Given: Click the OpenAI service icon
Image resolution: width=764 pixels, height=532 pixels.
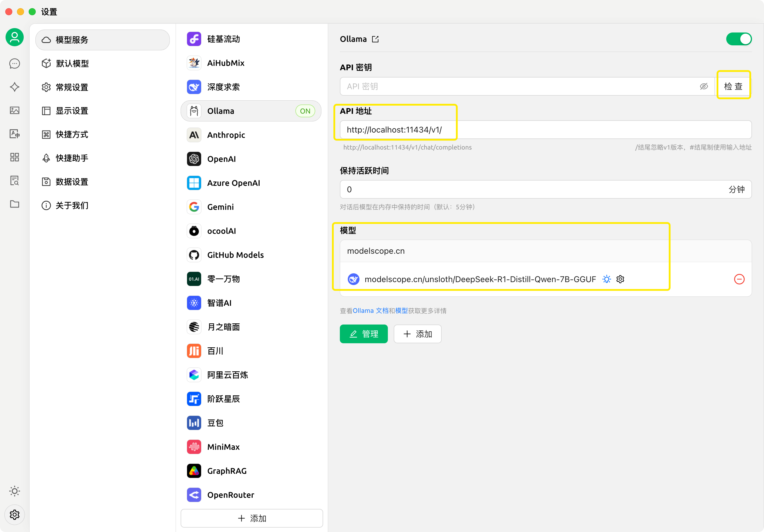Looking at the screenshot, I should [x=194, y=158].
